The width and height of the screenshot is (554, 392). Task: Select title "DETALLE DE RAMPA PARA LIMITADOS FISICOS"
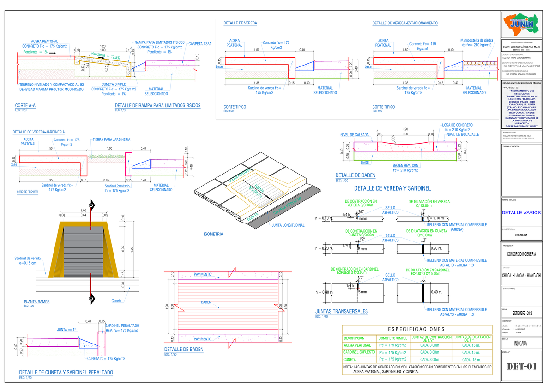[157, 106]
